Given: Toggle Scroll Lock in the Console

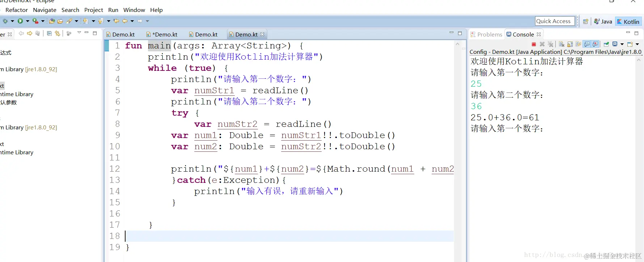Looking at the screenshot, I should (570, 44).
